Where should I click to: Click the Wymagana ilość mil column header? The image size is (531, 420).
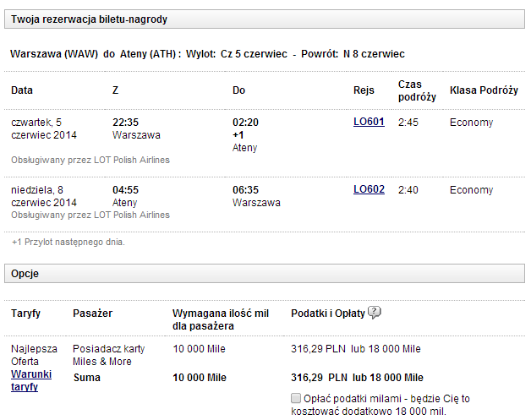tap(222, 319)
